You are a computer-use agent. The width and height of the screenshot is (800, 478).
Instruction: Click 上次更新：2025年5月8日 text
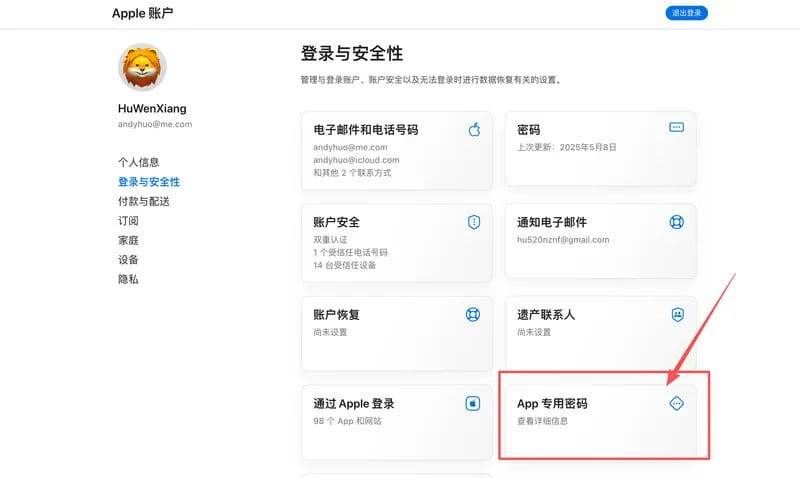567,147
